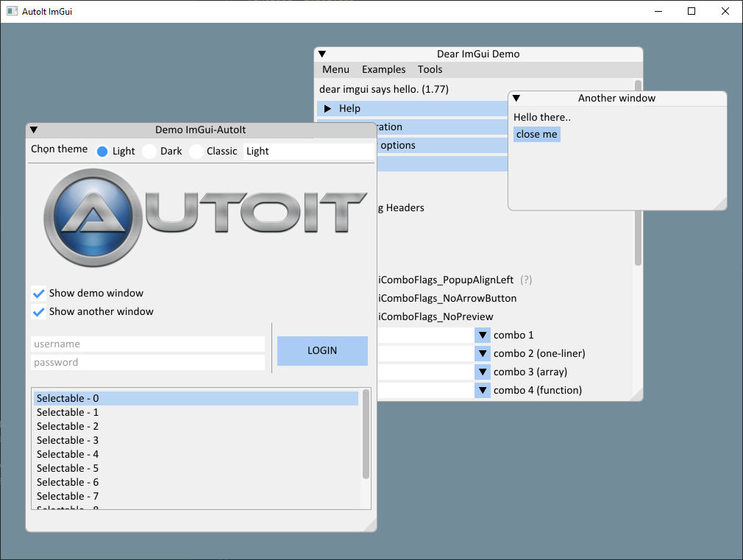This screenshot has height=560, width=743.
Task: Click the AutoIt logo image
Action: pos(205,218)
